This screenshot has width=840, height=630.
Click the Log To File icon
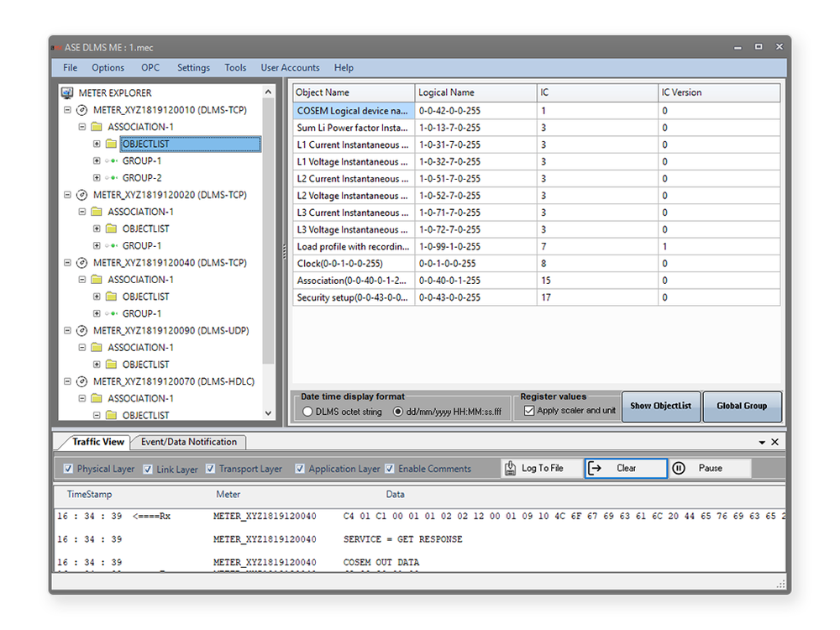click(x=511, y=469)
